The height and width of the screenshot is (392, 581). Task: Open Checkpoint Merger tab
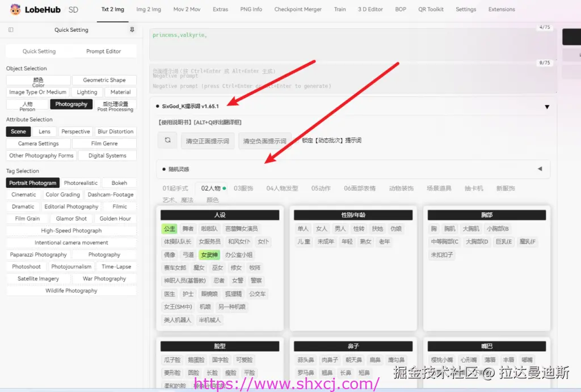tap(298, 9)
